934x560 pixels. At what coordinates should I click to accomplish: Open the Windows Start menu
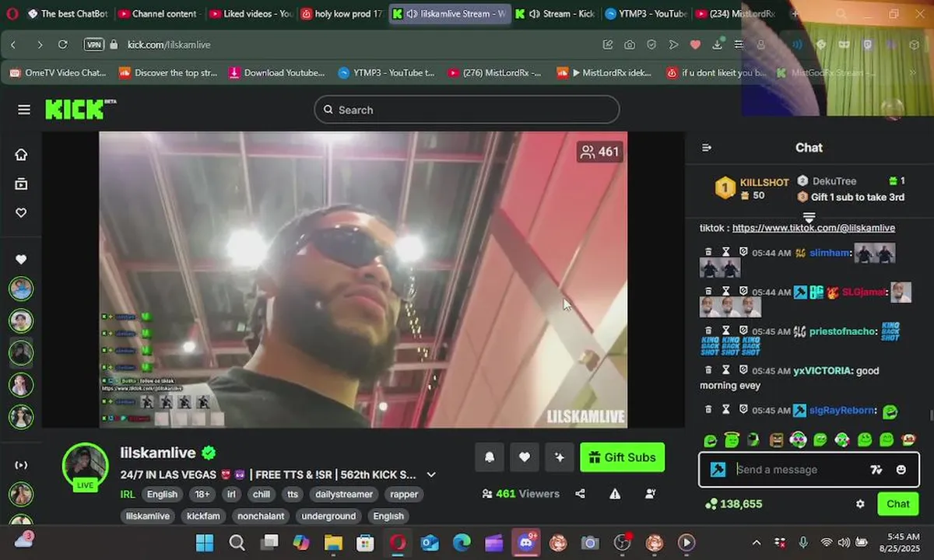tap(205, 542)
